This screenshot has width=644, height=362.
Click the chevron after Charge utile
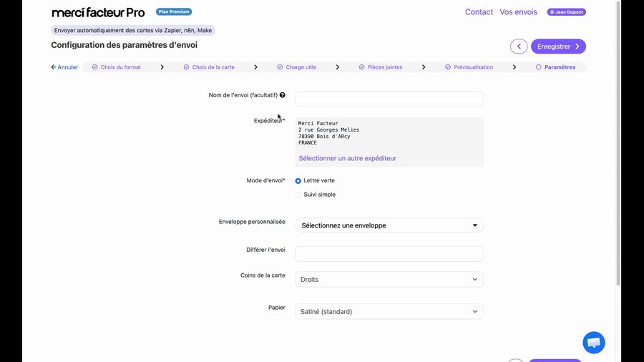pos(338,67)
